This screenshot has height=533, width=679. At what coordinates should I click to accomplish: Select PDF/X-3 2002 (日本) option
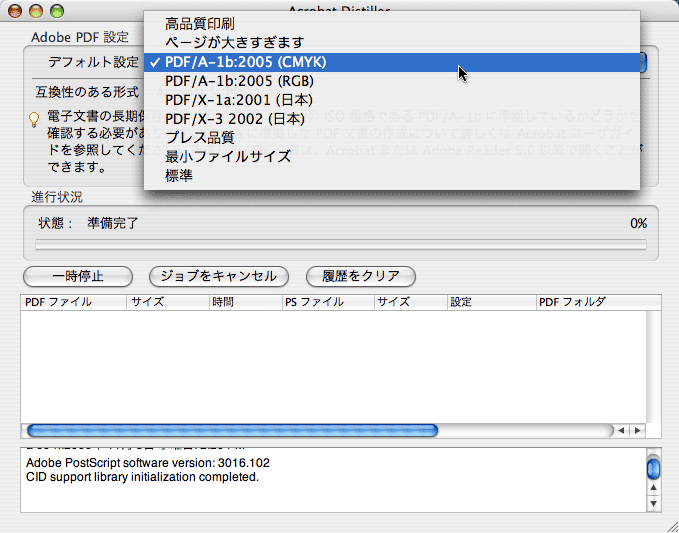[239, 119]
